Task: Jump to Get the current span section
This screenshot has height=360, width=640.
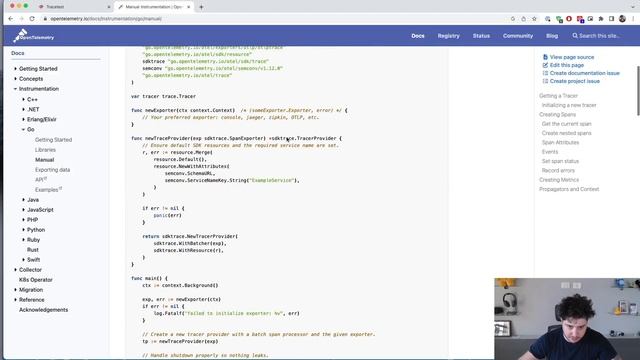Action: pos(567,124)
